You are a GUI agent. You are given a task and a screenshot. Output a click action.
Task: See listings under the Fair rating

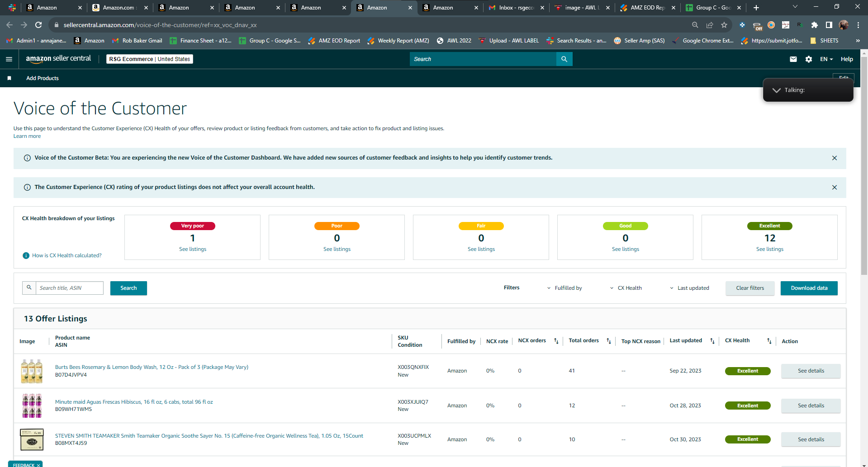(x=481, y=249)
